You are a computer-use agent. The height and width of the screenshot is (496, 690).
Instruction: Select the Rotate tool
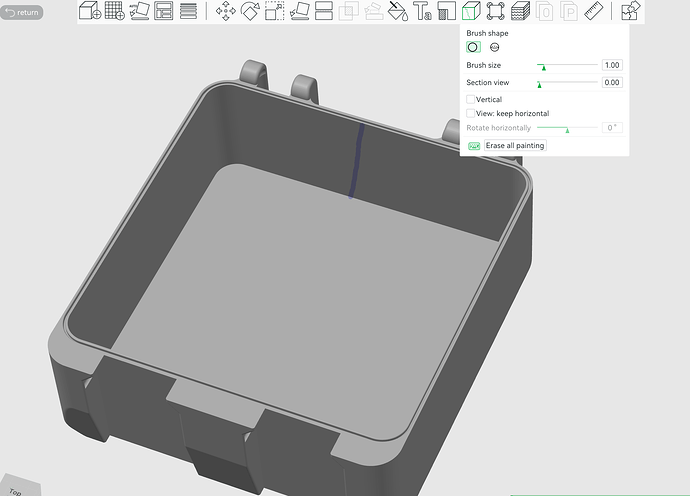pos(250,11)
